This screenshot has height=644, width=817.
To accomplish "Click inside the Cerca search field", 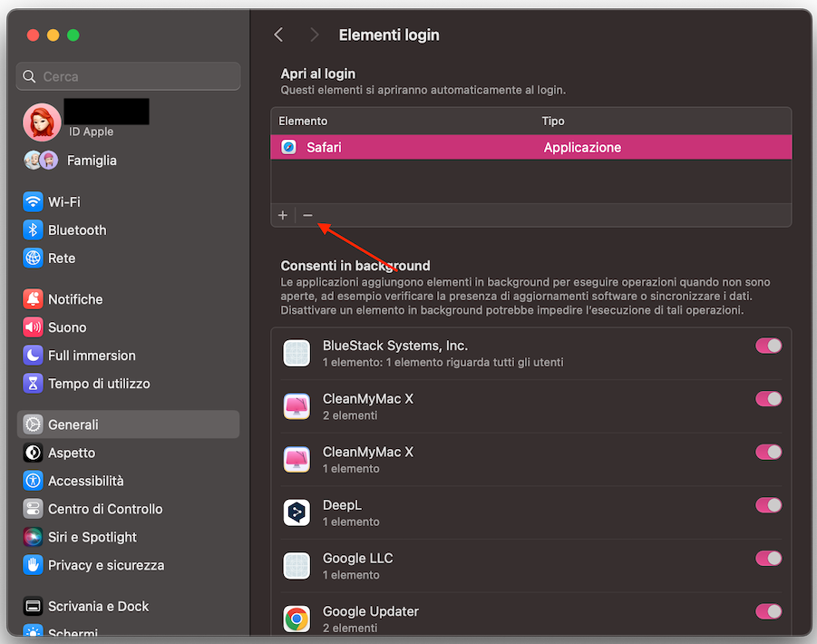I will coord(127,76).
